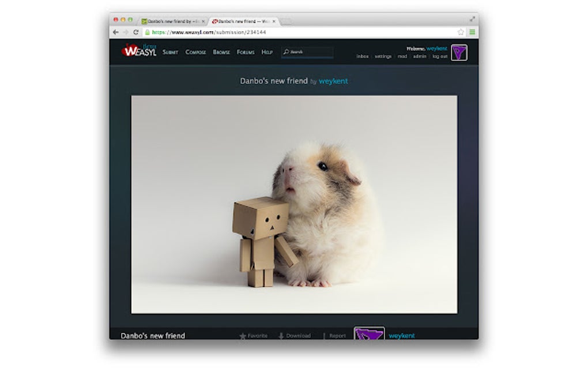
Task: Go back using the browser back arrow
Action: (x=116, y=32)
